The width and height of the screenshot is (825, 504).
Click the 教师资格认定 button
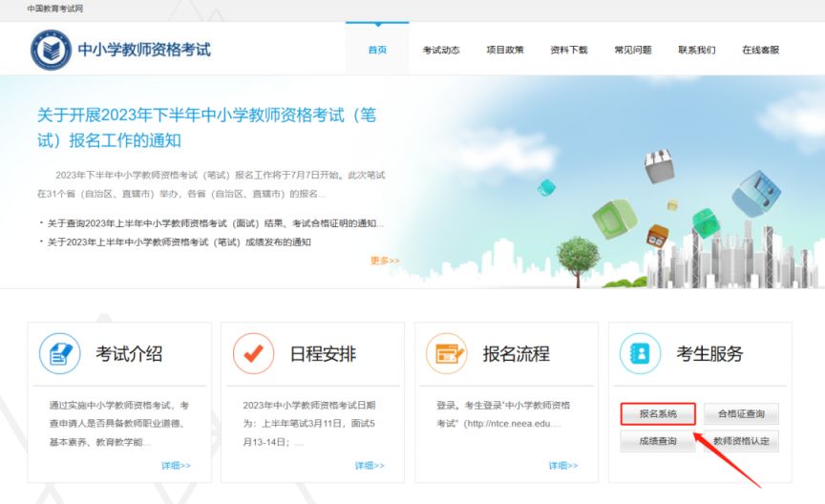[741, 441]
